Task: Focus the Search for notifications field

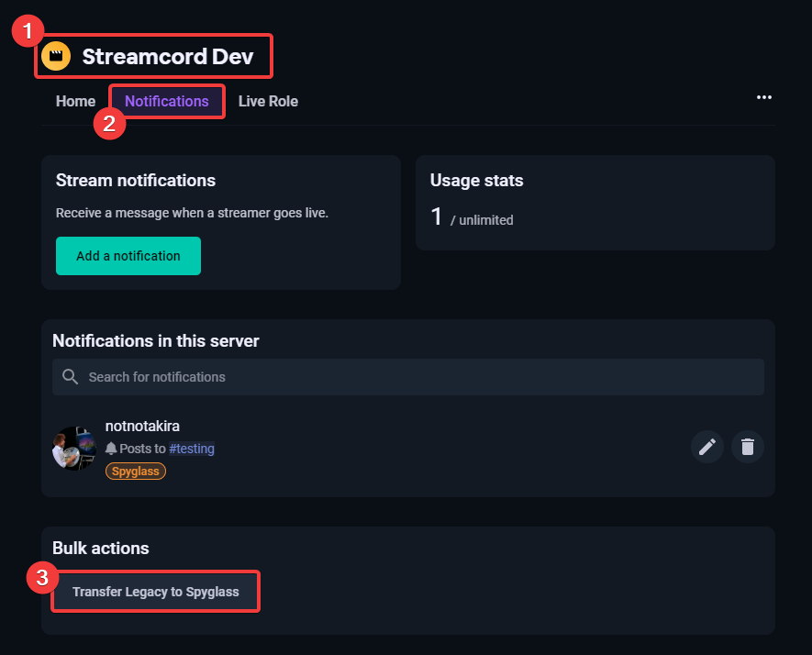Action: [408, 377]
